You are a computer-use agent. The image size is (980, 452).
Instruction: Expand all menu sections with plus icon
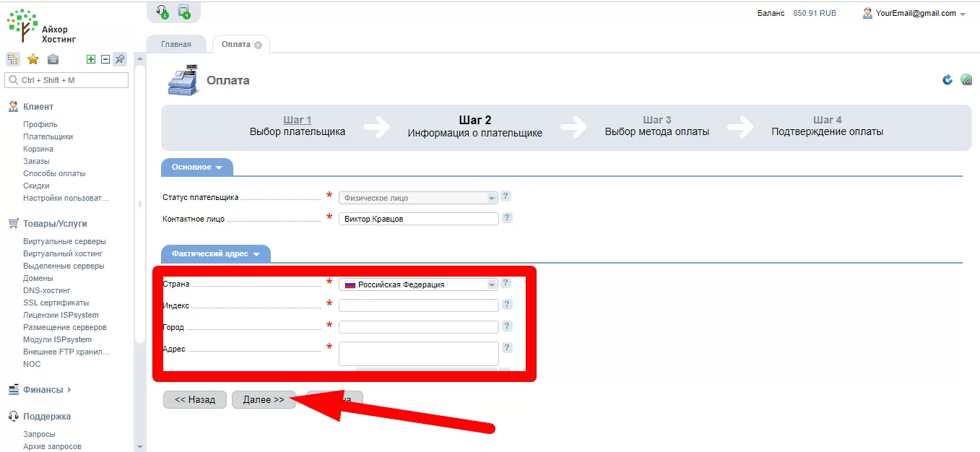pyautogui.click(x=91, y=59)
